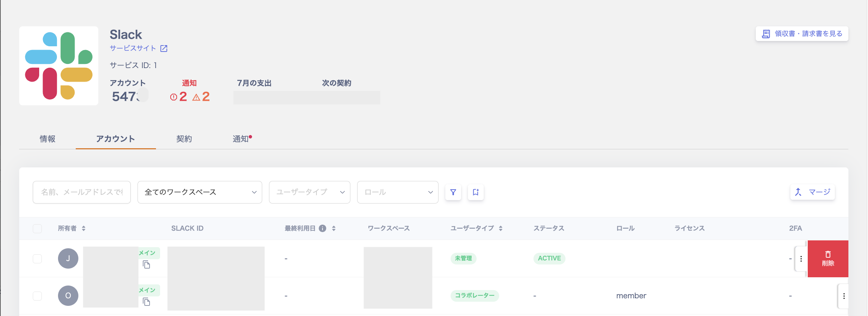Sort by ユーザータイプ column header arrows
Image resolution: width=868 pixels, height=316 pixels.
tap(501, 228)
